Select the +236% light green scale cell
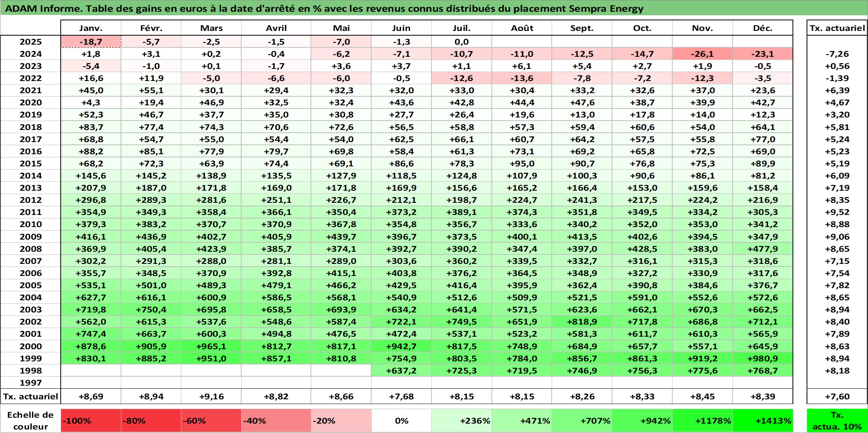 tap(462, 420)
